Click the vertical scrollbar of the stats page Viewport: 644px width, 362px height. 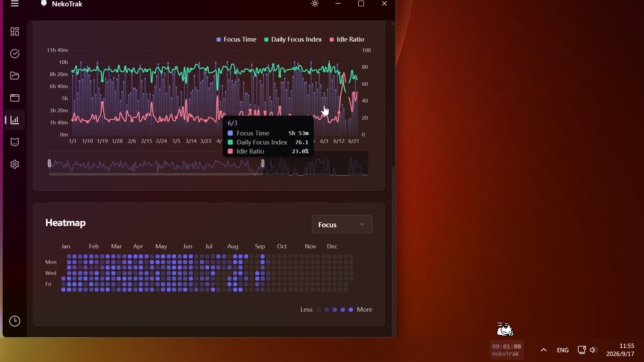pyautogui.click(x=393, y=251)
